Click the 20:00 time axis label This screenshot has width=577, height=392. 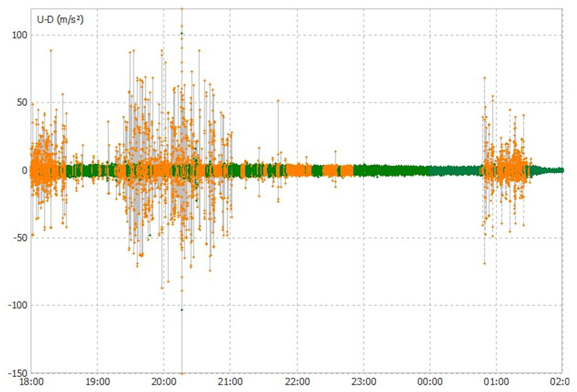point(164,382)
